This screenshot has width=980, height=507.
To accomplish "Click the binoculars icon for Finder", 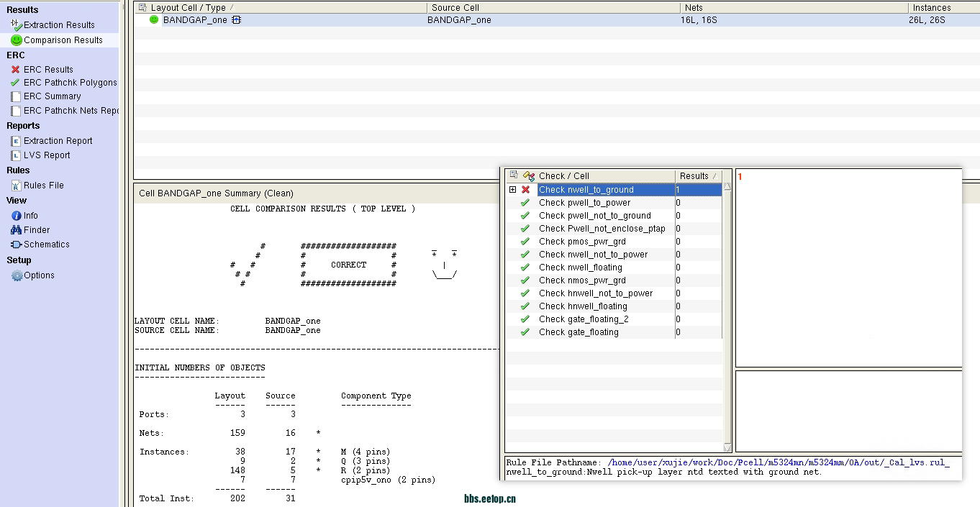I will (x=17, y=230).
